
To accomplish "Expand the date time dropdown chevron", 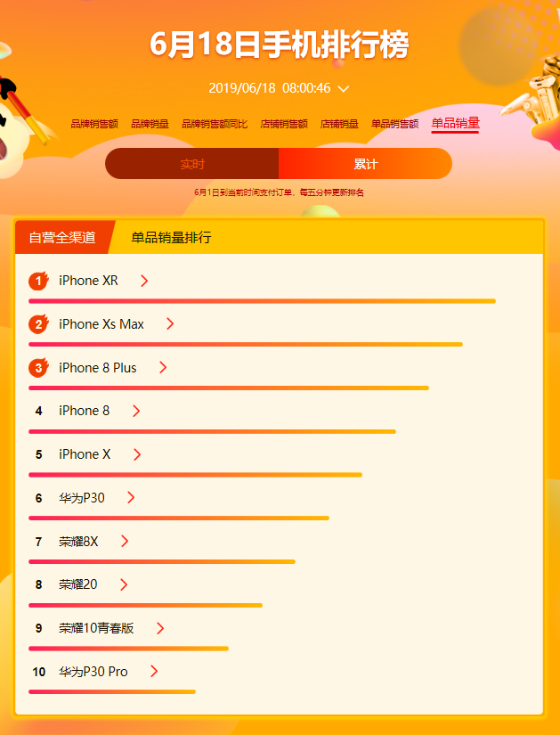I will click(344, 88).
